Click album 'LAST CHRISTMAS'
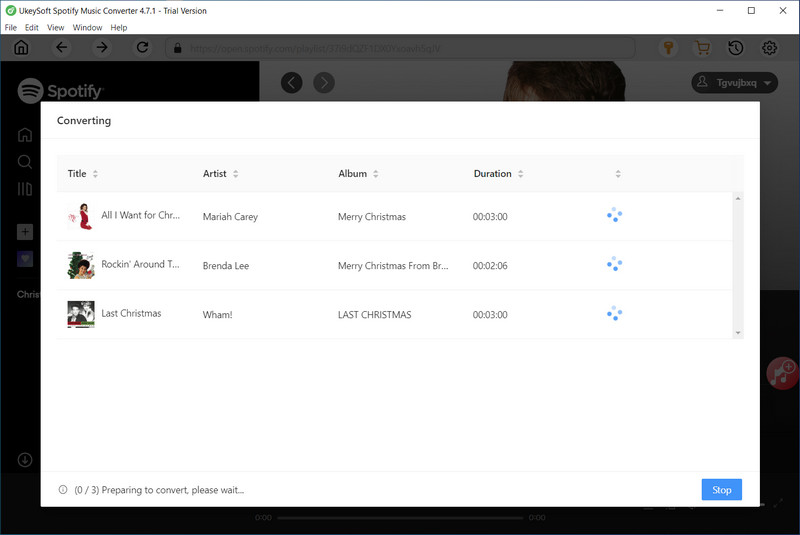Viewport: 800px width, 535px height. pyautogui.click(x=374, y=315)
